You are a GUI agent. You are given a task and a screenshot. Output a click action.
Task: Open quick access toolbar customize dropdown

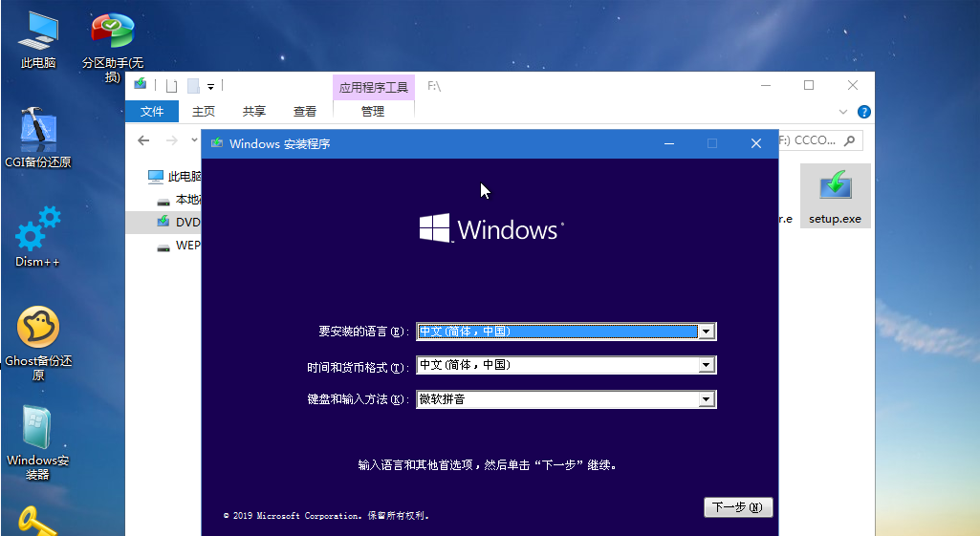[210, 86]
